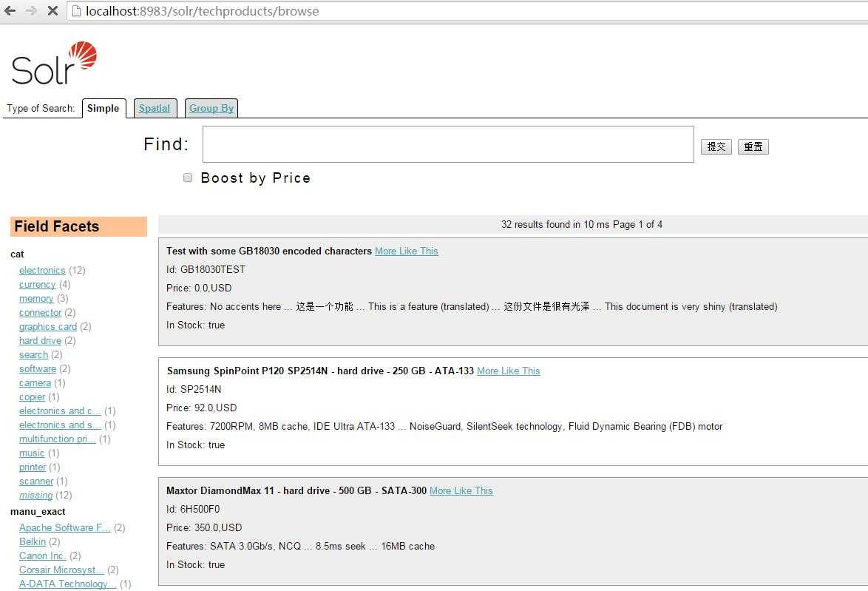Click the browser forward arrow

(31, 10)
